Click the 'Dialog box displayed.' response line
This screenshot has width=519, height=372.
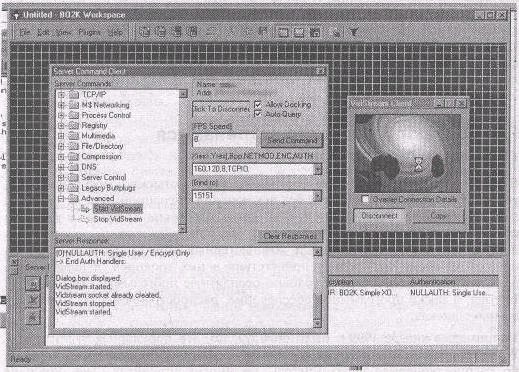click(x=88, y=278)
